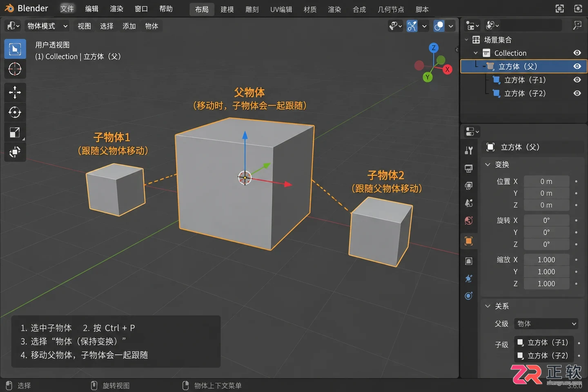The image size is (588, 392).
Task: Open the 编辑 menu
Action: (91, 9)
